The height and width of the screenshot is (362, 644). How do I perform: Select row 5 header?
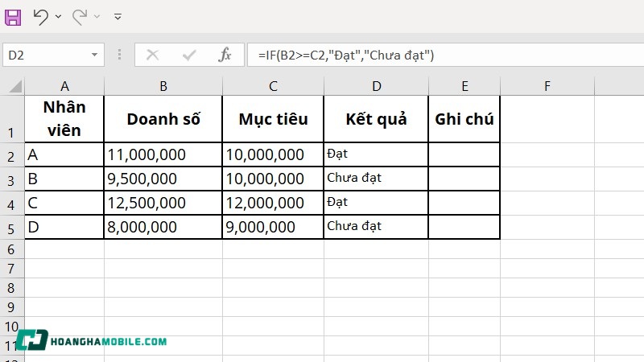(12, 227)
